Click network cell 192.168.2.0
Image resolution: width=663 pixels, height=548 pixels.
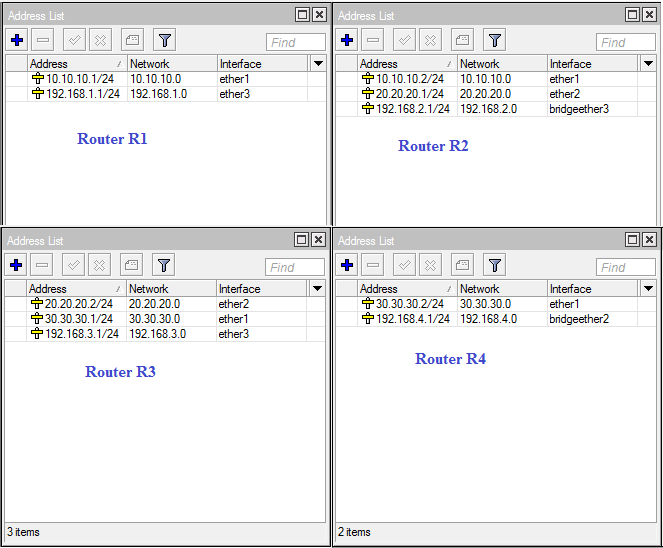pyautogui.click(x=502, y=109)
